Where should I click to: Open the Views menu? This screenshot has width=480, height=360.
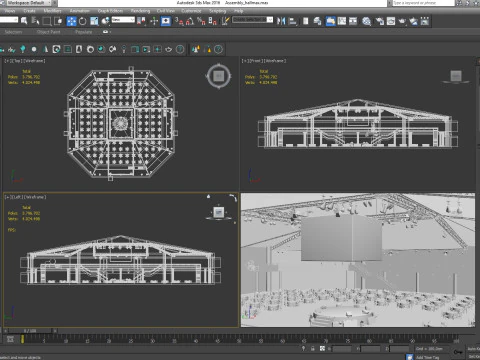click(10, 11)
